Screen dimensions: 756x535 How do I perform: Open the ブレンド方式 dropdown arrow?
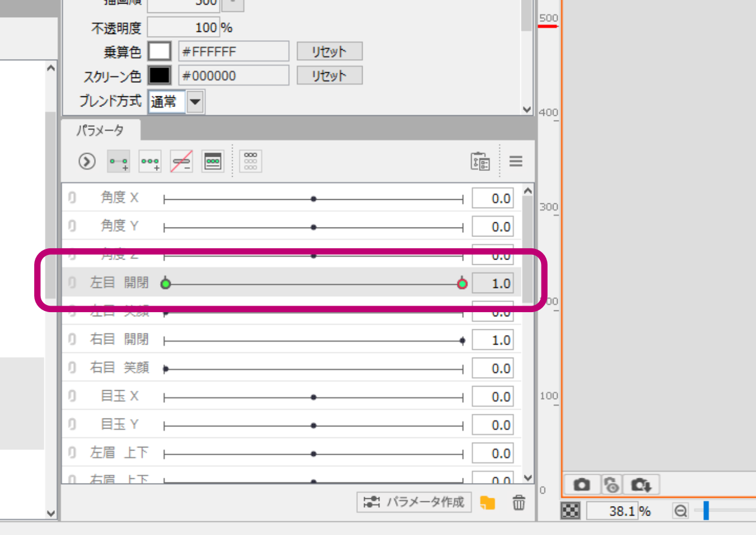(195, 102)
